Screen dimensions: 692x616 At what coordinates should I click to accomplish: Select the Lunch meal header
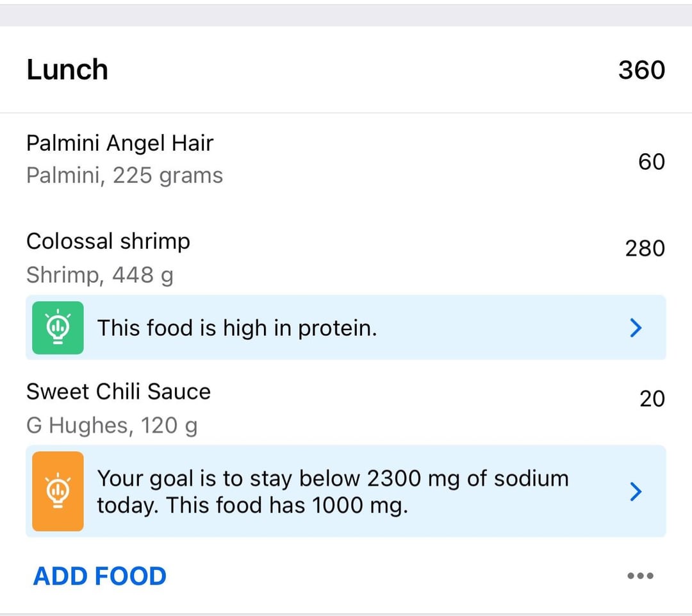pos(346,69)
